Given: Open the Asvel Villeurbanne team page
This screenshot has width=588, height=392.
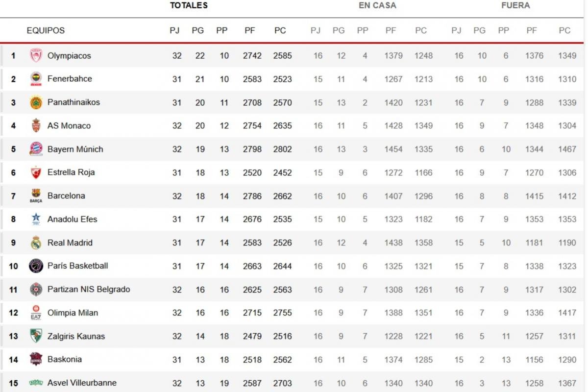Looking at the screenshot, I should point(82,383).
